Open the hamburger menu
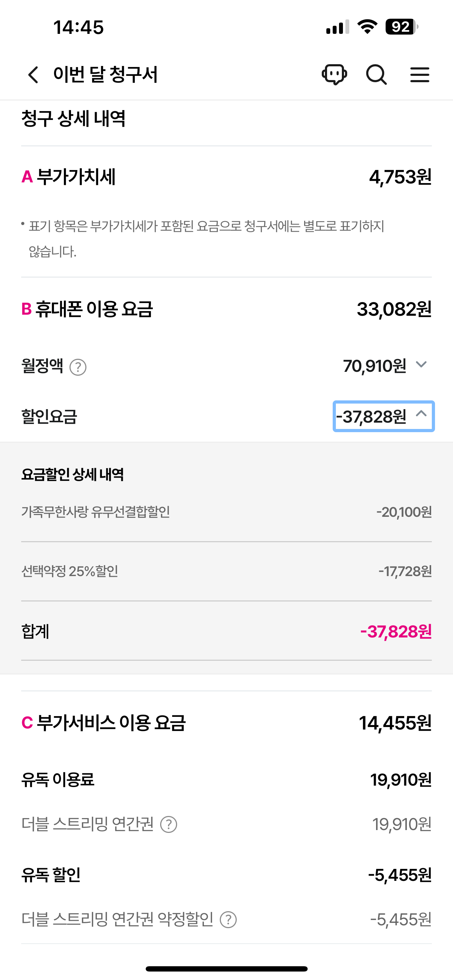Image resolution: width=453 pixels, height=980 pixels. (419, 74)
